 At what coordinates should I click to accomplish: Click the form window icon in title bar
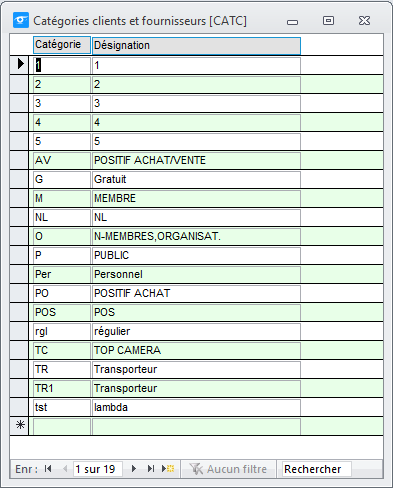pos(21,20)
